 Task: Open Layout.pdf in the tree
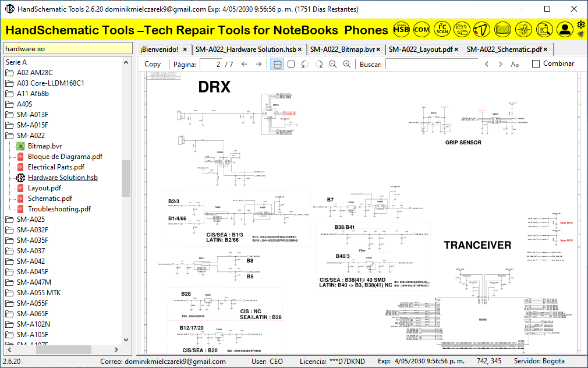tap(44, 188)
